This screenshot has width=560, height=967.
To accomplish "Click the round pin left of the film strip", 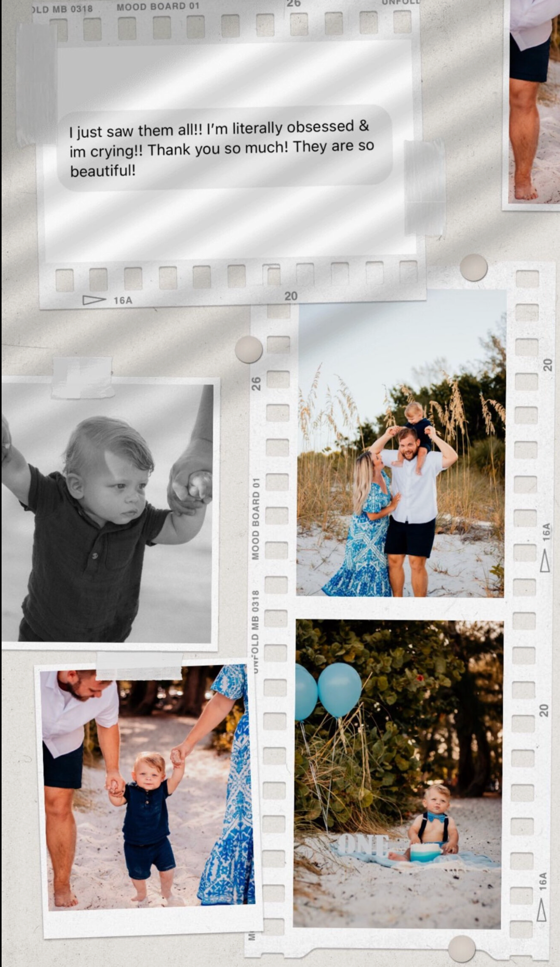I will (248, 349).
